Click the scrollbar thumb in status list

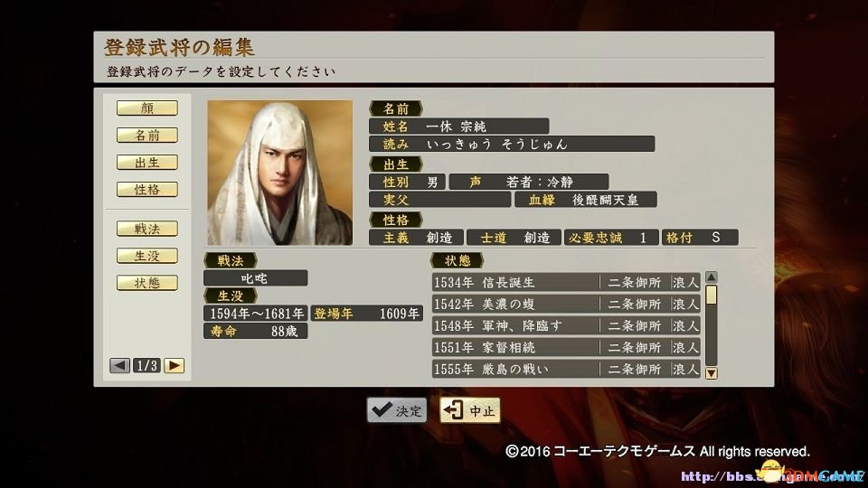pyautogui.click(x=712, y=295)
